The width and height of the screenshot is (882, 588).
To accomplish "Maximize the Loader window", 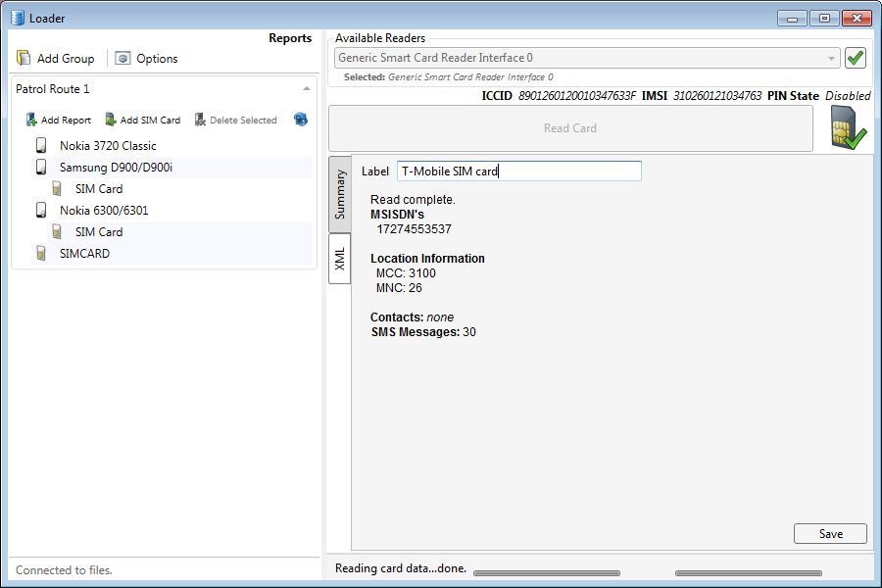I will (x=824, y=18).
